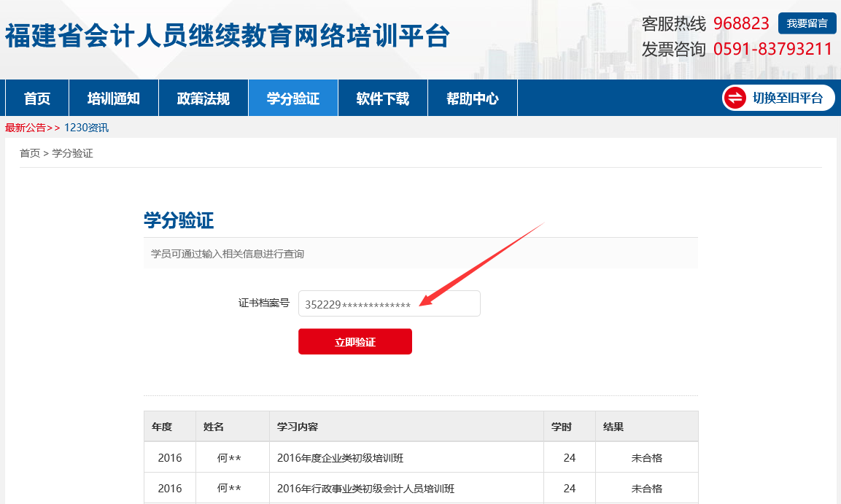Viewport: 841px width, 504px height.
Task: Select 政策法规 in the navigation bar
Action: pos(203,98)
